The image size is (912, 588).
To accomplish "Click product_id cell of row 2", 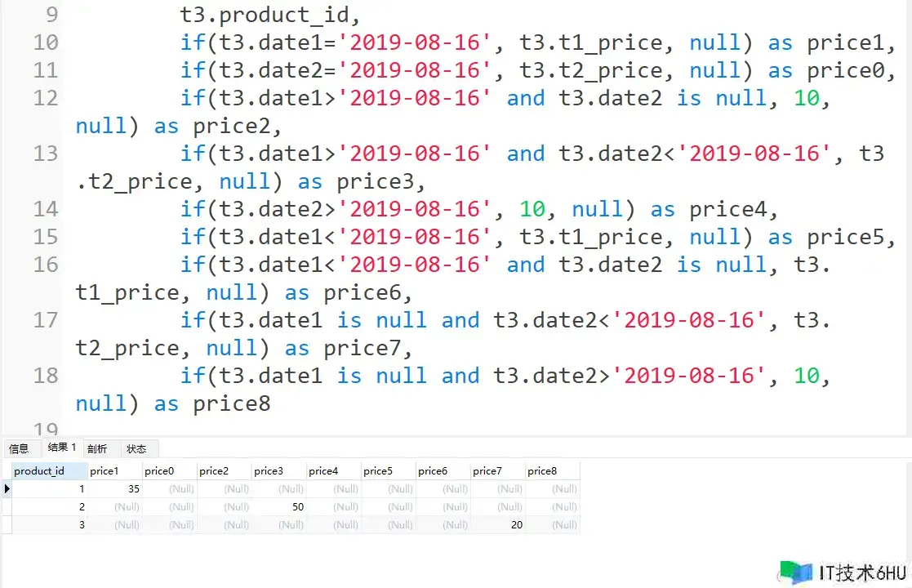I will (49, 507).
